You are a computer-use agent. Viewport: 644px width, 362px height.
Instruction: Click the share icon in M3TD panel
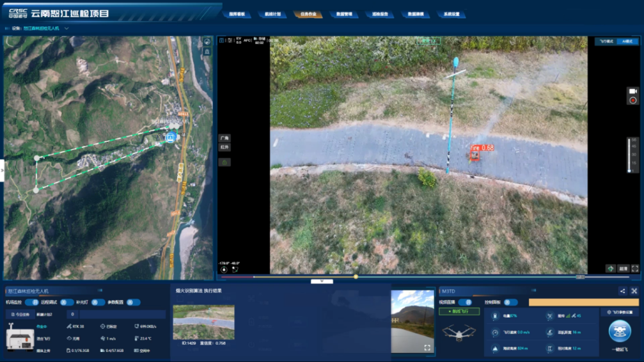[623, 291]
